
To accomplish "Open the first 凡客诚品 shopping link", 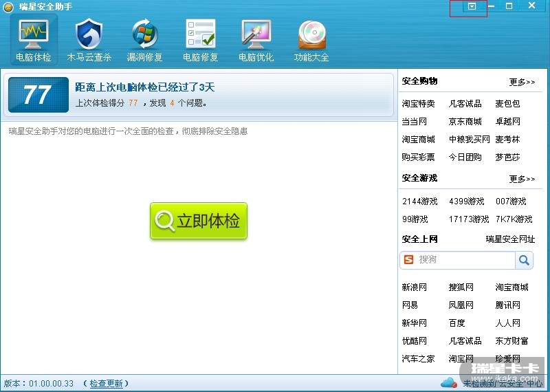I will [465, 104].
